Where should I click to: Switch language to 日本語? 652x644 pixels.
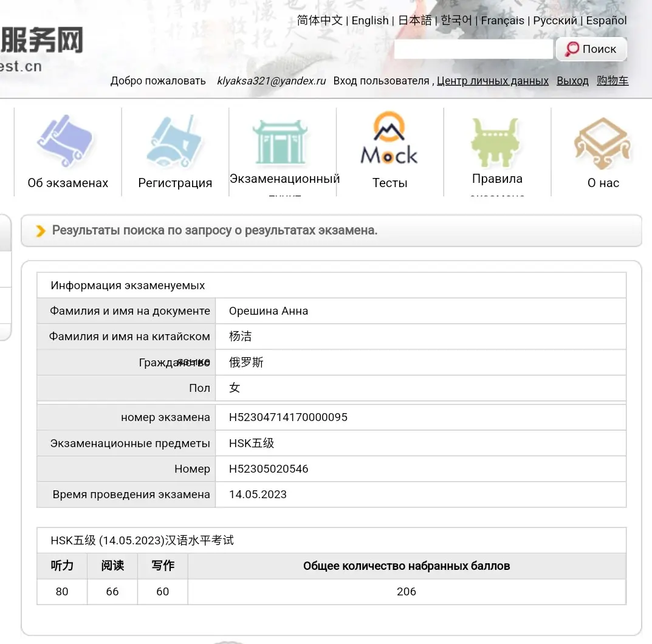(414, 21)
